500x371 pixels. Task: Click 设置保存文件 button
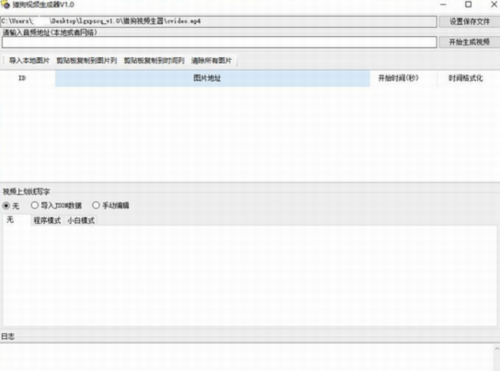click(469, 22)
